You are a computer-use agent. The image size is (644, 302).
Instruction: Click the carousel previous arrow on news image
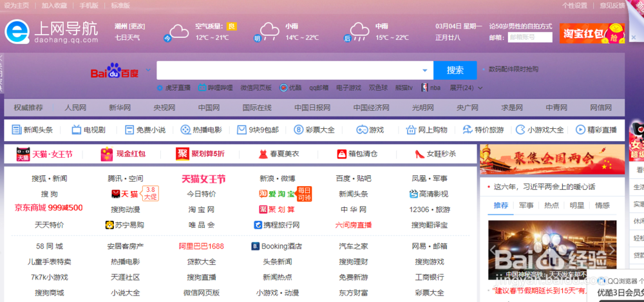(493, 250)
